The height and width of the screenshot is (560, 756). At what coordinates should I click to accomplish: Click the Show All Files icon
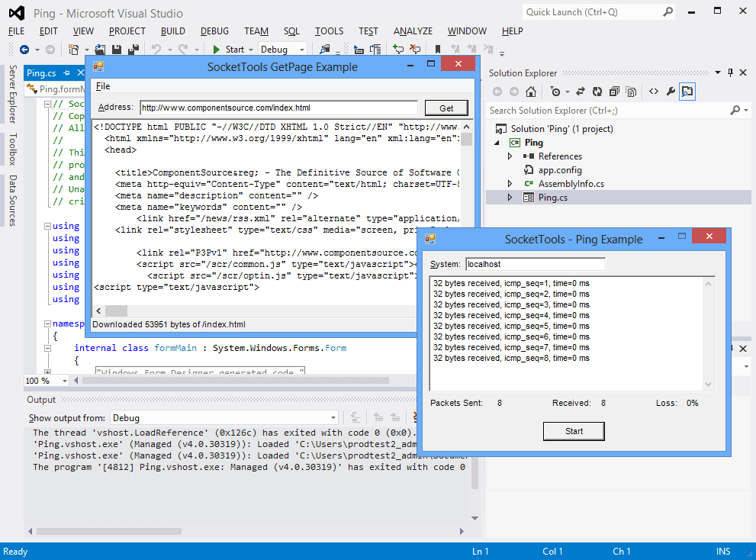[x=631, y=92]
